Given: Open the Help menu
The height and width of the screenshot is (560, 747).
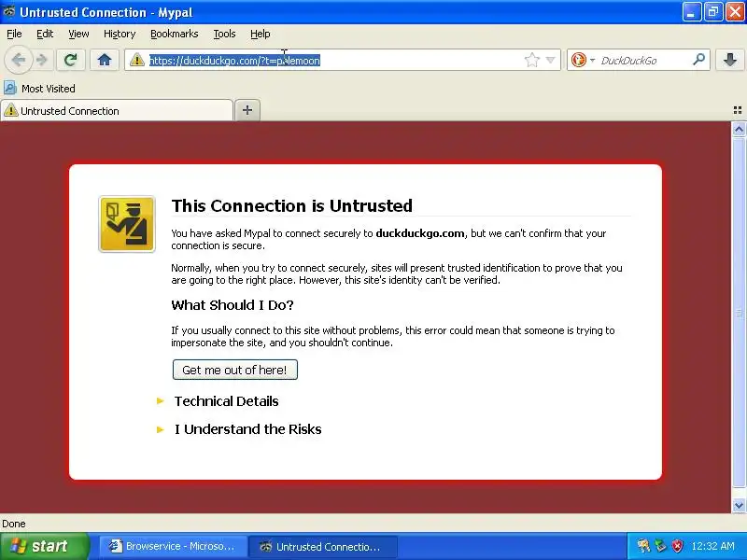Looking at the screenshot, I should coord(261,34).
